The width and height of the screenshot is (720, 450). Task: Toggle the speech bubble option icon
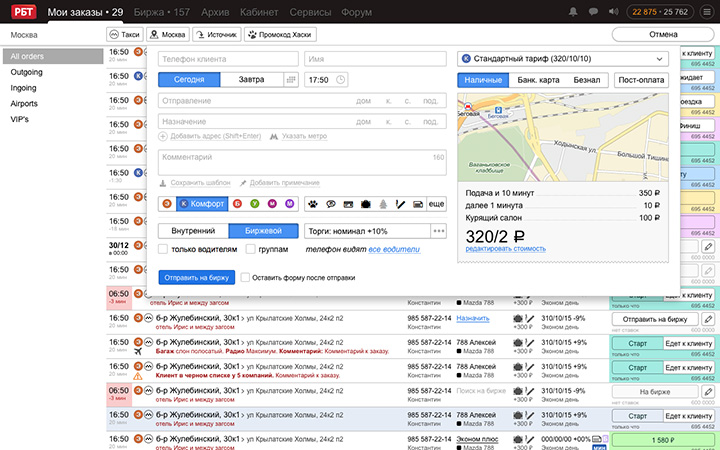[x=331, y=204]
